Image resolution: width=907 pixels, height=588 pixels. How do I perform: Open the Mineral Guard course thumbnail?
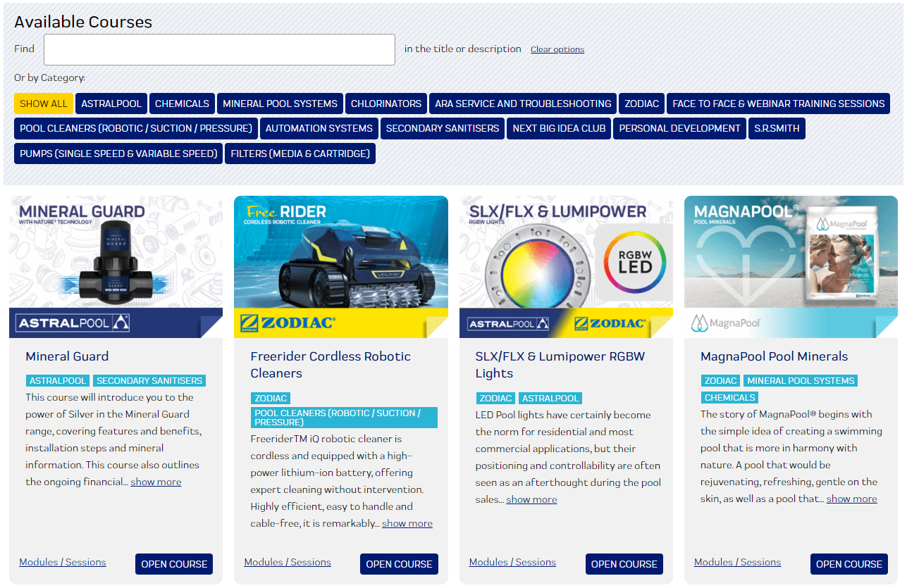(116, 266)
